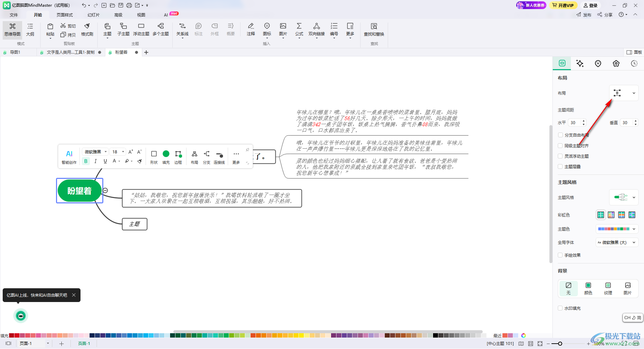This screenshot has height=349, width=644.
Task: Insert a Floating Topic
Action: [x=141, y=30]
